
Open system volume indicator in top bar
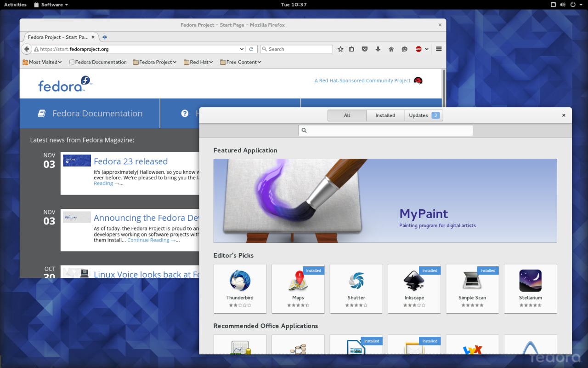point(563,5)
